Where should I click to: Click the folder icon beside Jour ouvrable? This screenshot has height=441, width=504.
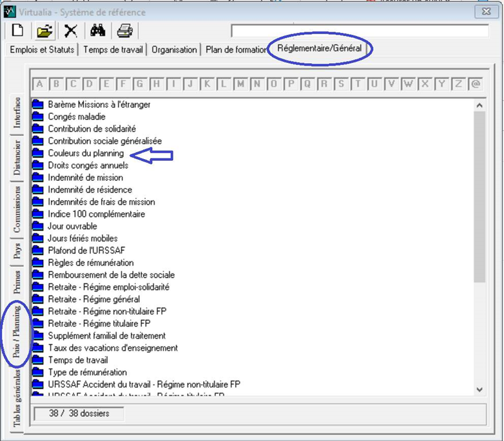(38, 227)
